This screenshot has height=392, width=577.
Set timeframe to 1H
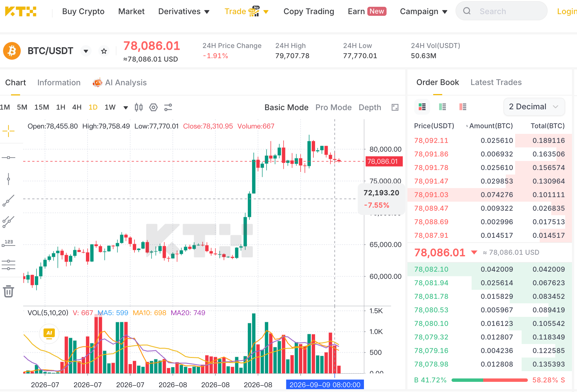click(60, 107)
